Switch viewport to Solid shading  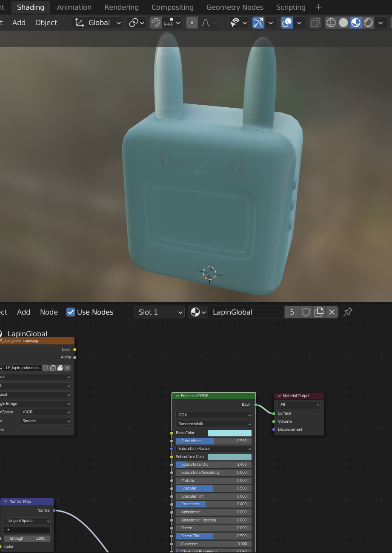343,23
